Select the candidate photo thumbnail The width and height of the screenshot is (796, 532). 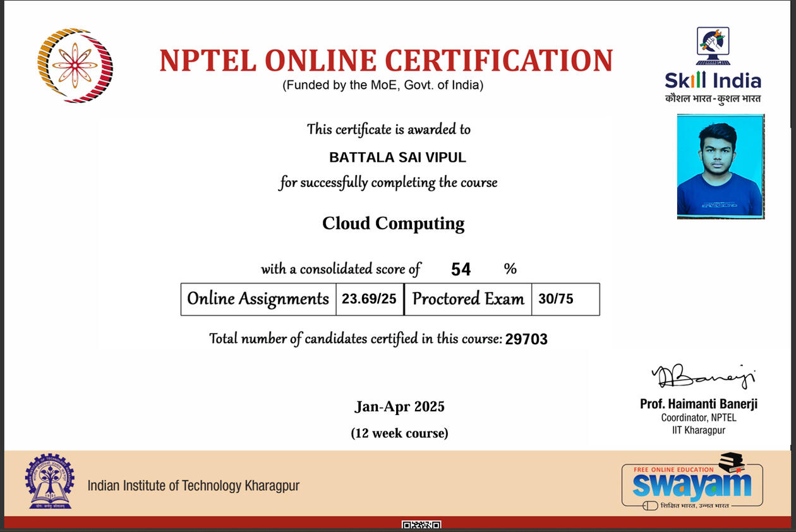[720, 166]
